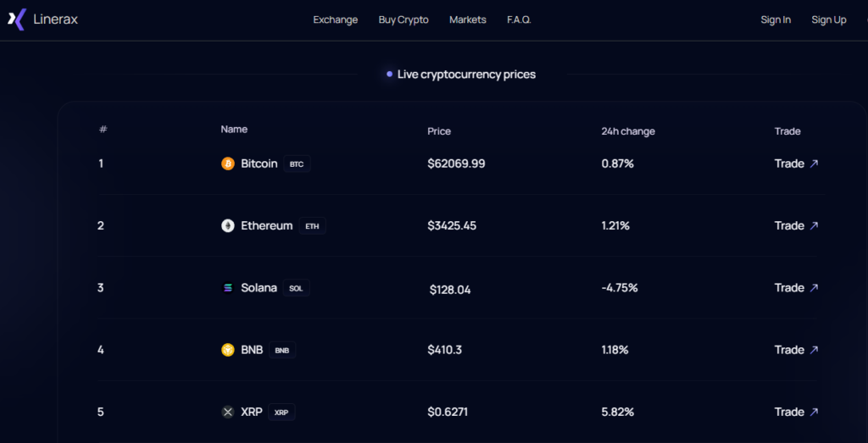Go to Buy Crypto page
The width and height of the screenshot is (868, 443).
pyautogui.click(x=403, y=19)
